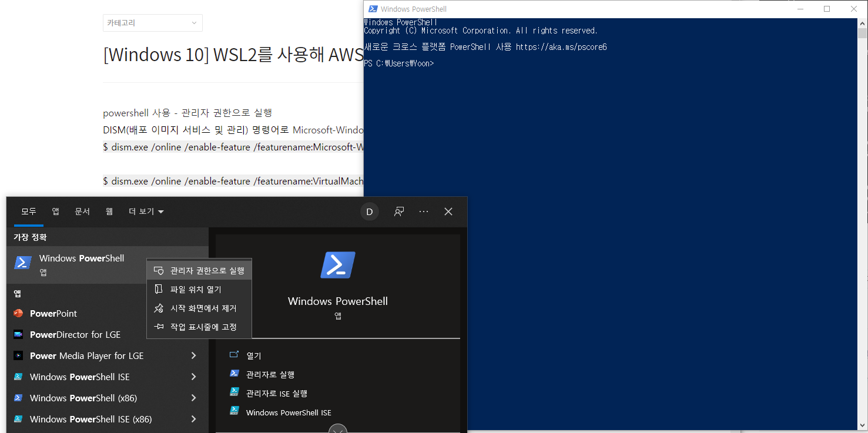Expand the Windows PowerShell ISE chevron
The image size is (868, 433).
(x=194, y=377)
